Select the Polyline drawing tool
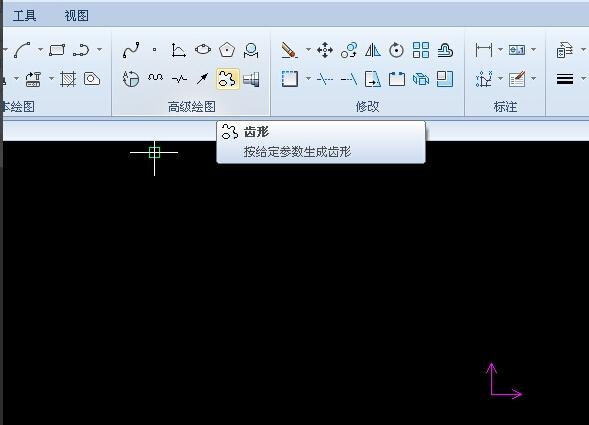Viewport: 589px width, 425px height. pyautogui.click(x=81, y=50)
